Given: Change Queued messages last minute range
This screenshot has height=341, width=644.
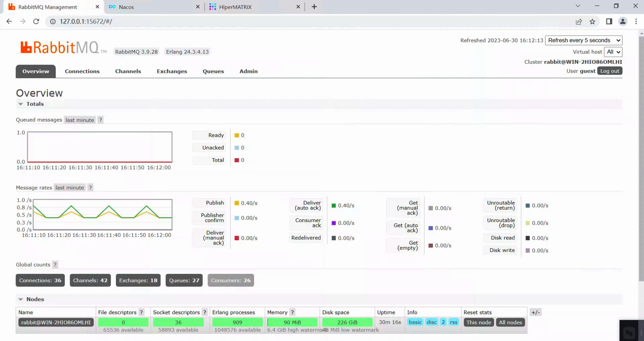Looking at the screenshot, I should (x=80, y=120).
